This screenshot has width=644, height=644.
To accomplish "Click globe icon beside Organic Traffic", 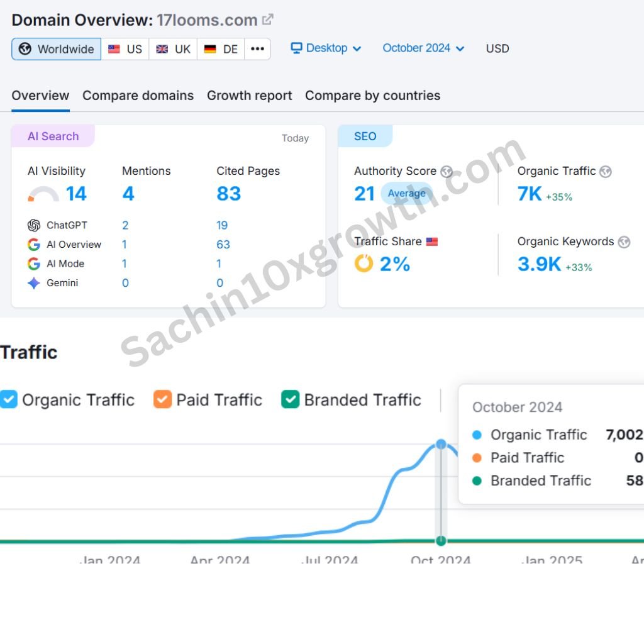I will tap(606, 171).
